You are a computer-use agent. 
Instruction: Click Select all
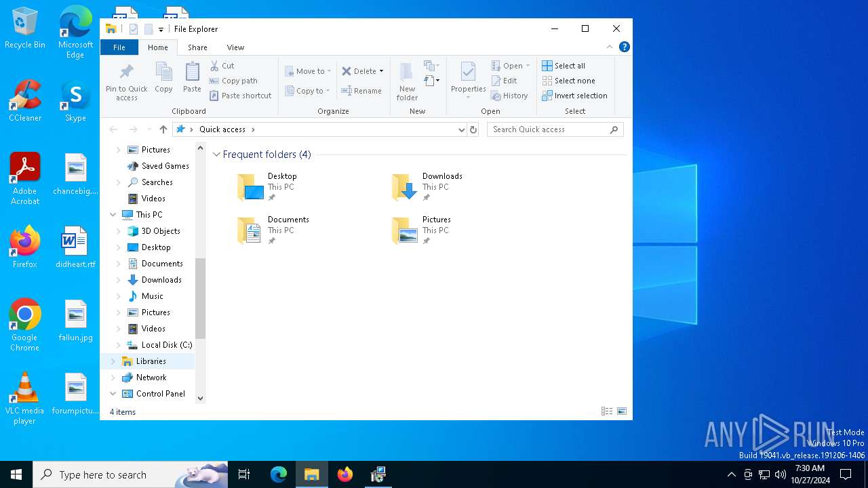pyautogui.click(x=564, y=66)
